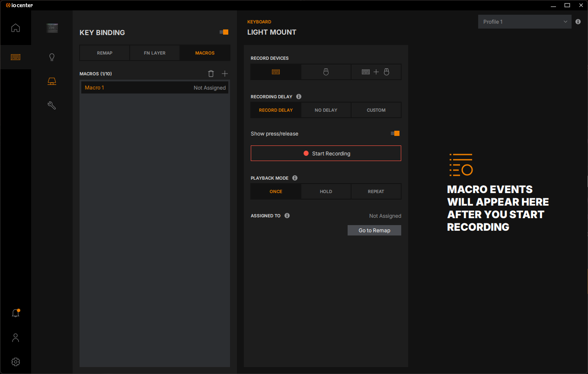Click the Go to Remap button
Image resolution: width=588 pixels, height=374 pixels.
coord(374,230)
